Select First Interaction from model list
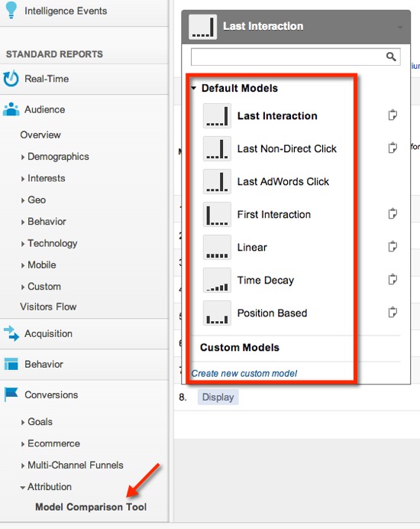Screen dimensions: 420x529 click(x=273, y=214)
